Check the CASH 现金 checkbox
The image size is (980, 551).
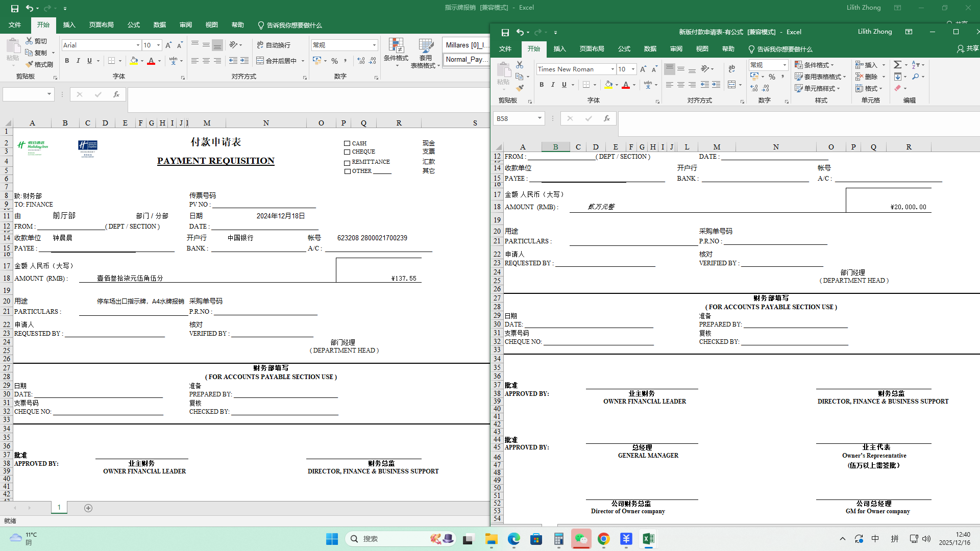[x=347, y=143]
